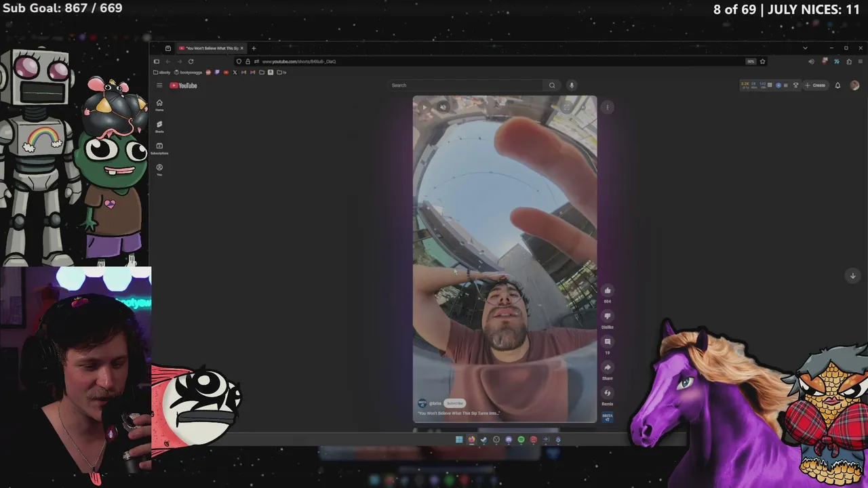Open the Firefox View button

168,48
